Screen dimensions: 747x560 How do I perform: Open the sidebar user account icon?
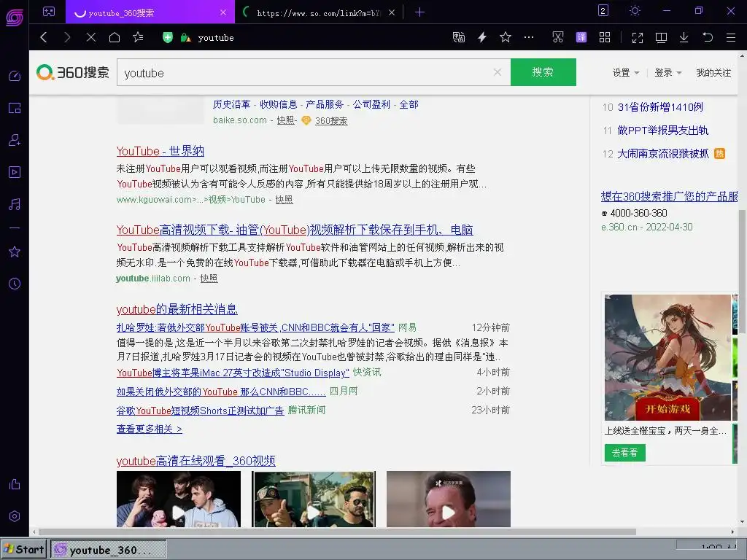pyautogui.click(x=15, y=140)
